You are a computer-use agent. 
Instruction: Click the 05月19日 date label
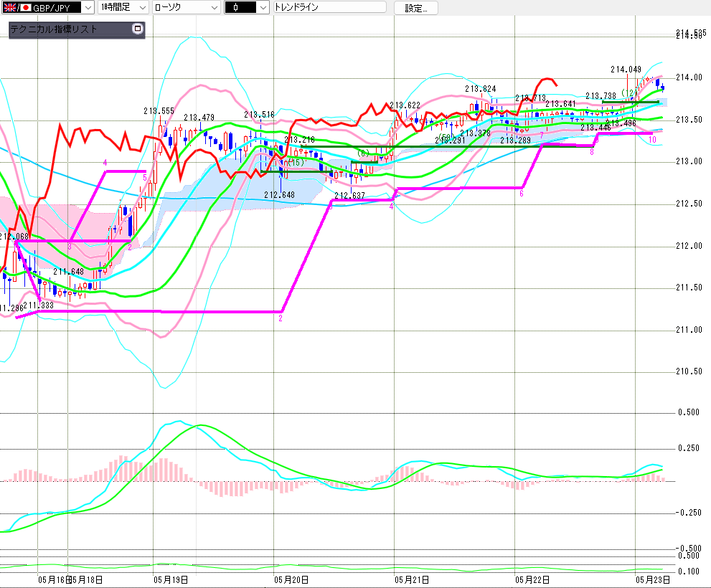coord(171,580)
